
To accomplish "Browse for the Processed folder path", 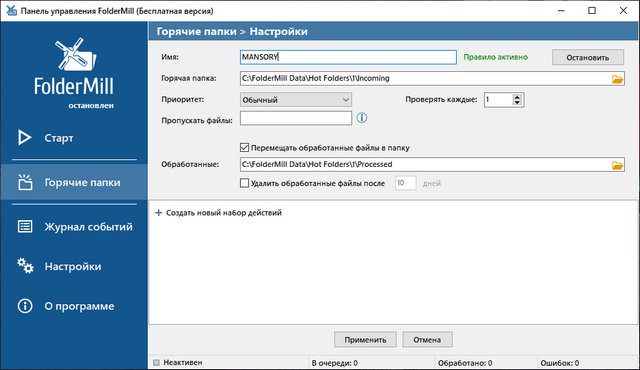I will point(617,165).
